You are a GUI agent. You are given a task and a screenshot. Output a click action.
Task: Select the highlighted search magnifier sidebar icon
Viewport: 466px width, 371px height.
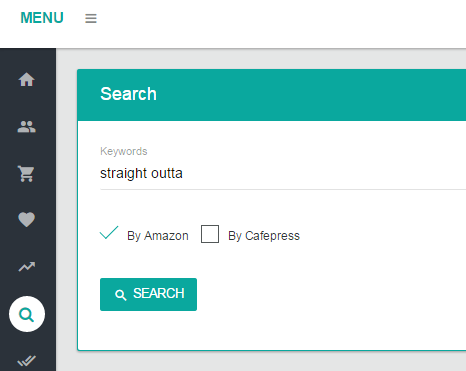point(27,314)
